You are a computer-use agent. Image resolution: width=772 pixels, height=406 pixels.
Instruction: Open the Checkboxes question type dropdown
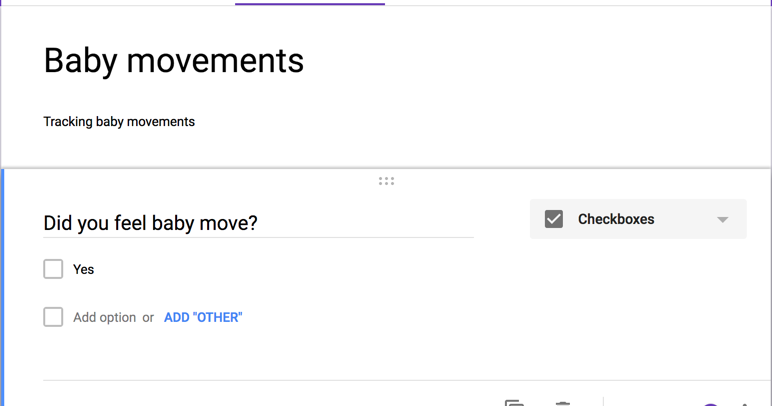coord(638,219)
